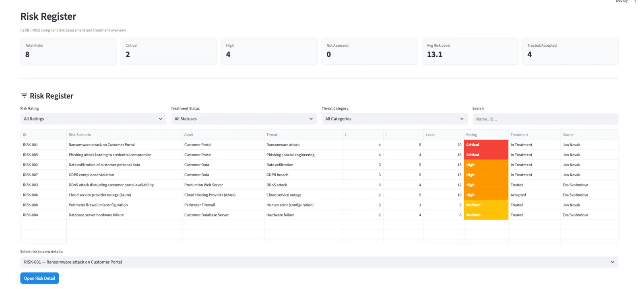
Task: Select the RISK-003 ID cell
Action: (43, 185)
